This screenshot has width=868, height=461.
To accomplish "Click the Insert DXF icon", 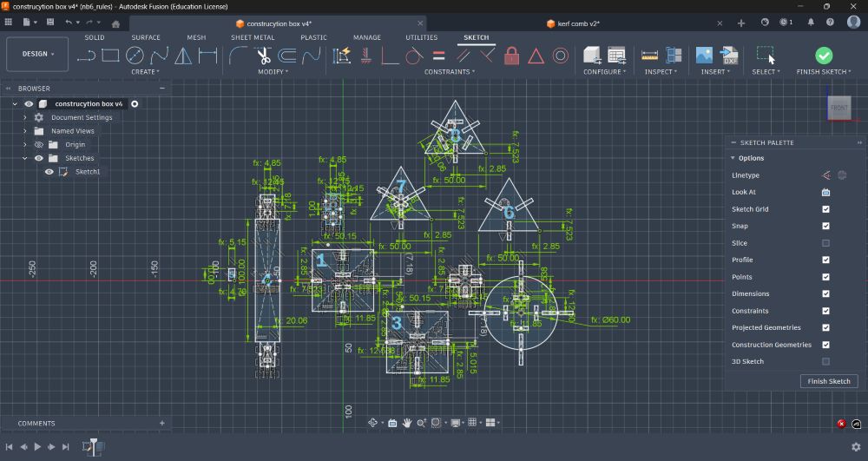I will (x=729, y=56).
